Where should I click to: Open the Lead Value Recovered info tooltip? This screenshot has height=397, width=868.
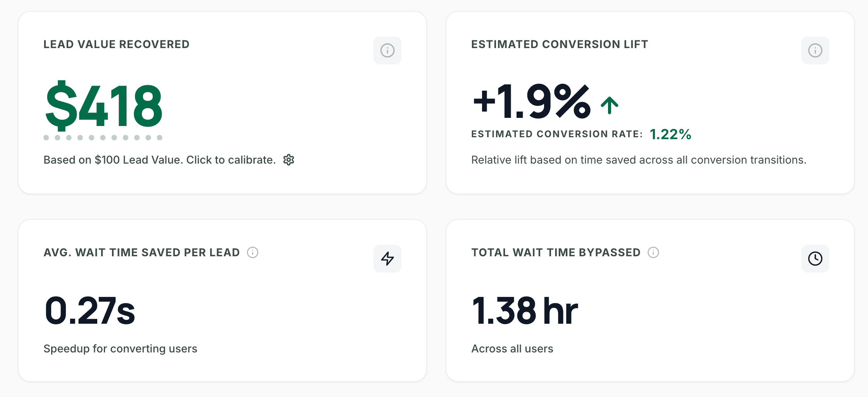pos(387,50)
